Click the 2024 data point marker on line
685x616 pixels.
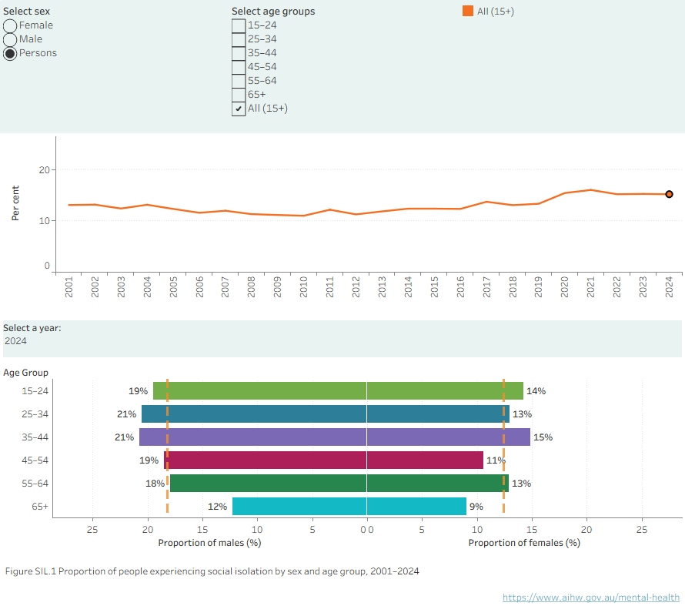point(669,194)
